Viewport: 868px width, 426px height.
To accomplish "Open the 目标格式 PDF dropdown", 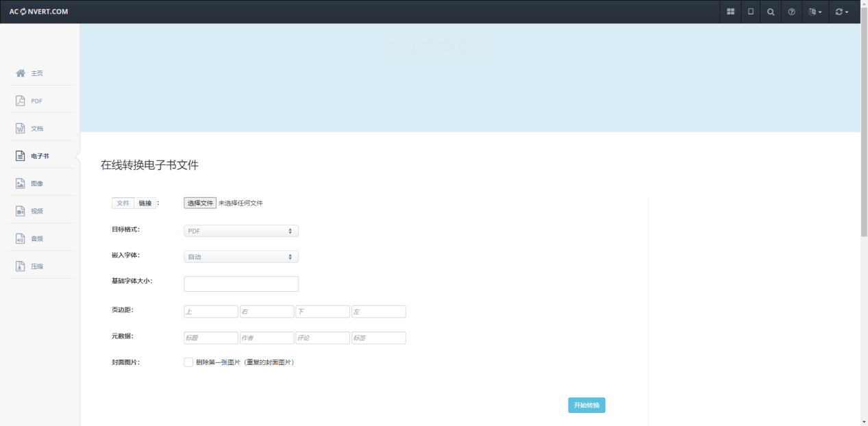I will click(241, 231).
